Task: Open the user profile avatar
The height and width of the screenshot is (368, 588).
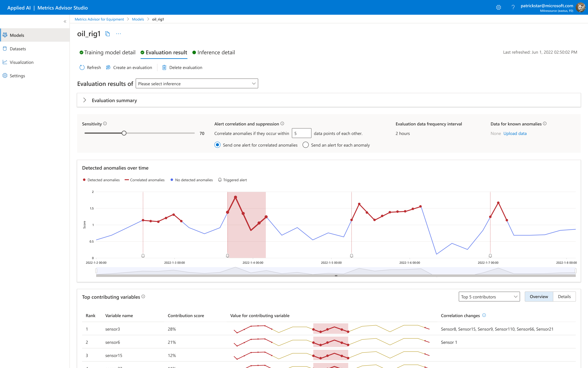Action: point(581,8)
